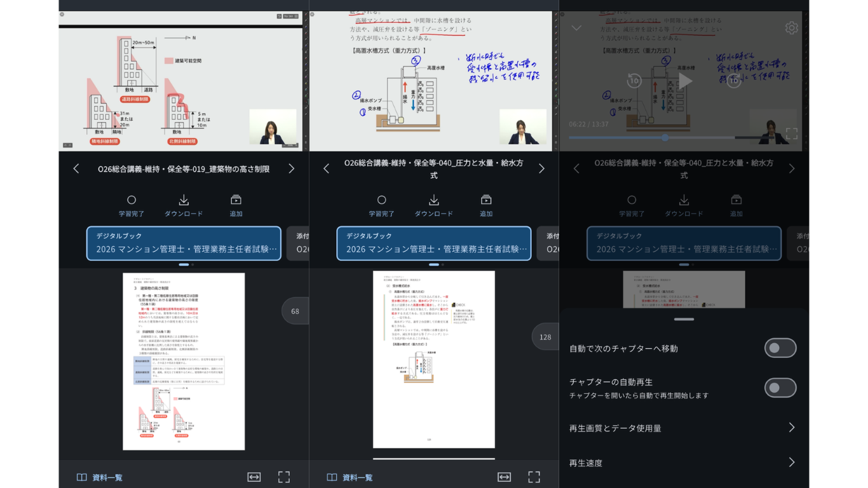Mark lesson 019 建築物の高さ制限 as 学習完了
This screenshot has height=488, width=868.
click(132, 206)
